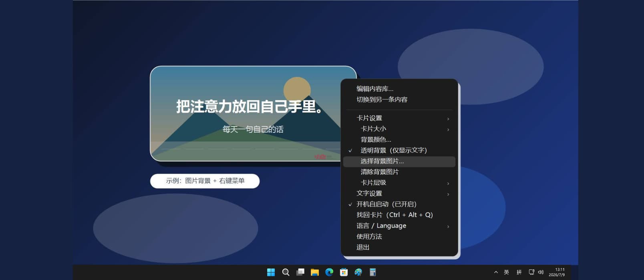
Task: Open Calculator icon in taskbar
Action: pos(372,272)
